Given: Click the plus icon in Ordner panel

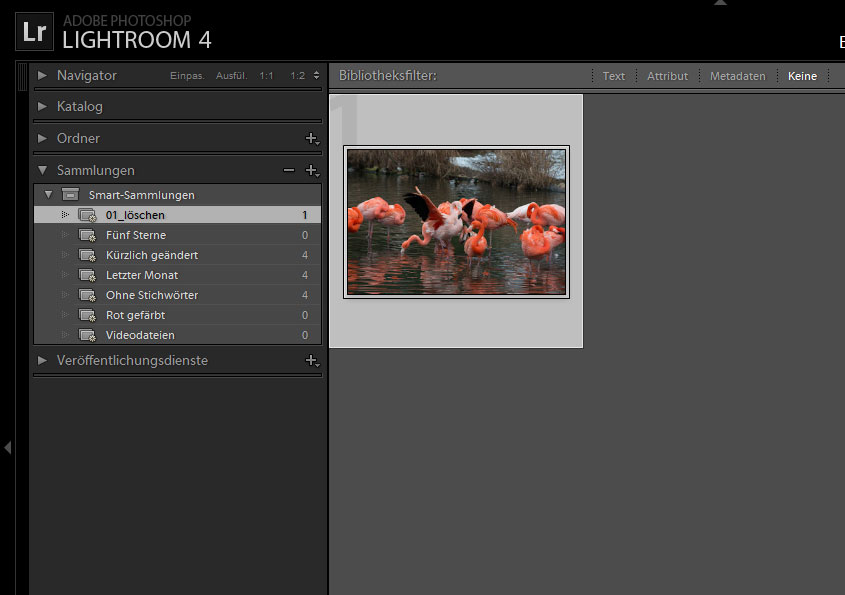Looking at the screenshot, I should (x=311, y=138).
